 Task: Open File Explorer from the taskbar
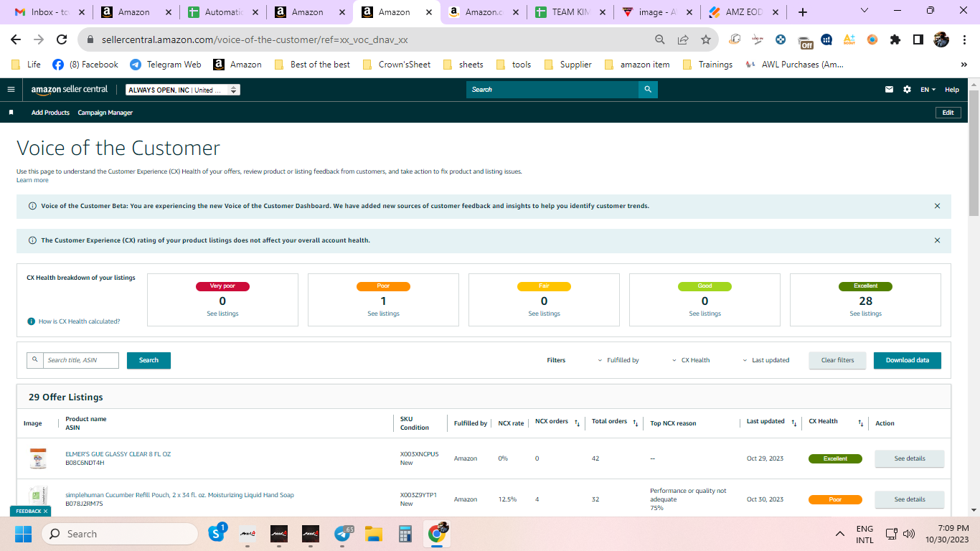coord(374,534)
